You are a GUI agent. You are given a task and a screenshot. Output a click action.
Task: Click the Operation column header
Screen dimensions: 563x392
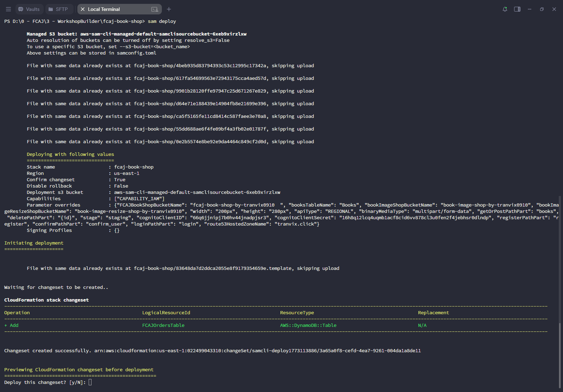(17, 312)
